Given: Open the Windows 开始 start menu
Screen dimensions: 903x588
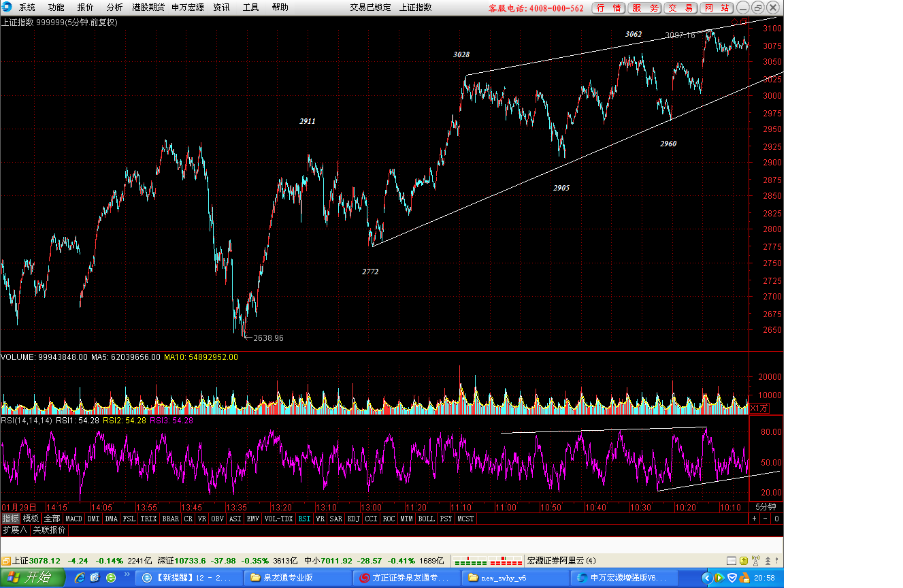Looking at the screenshot, I should click(x=33, y=578).
